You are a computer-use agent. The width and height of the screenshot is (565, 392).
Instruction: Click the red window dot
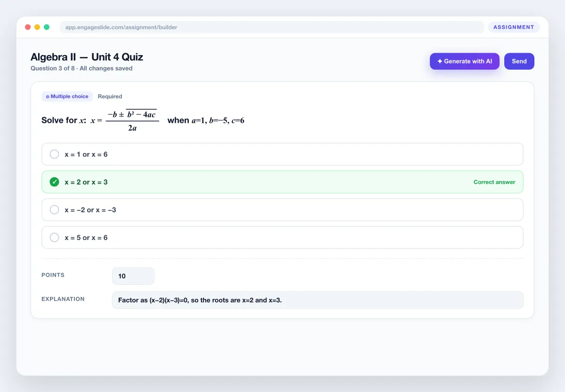coord(28,27)
